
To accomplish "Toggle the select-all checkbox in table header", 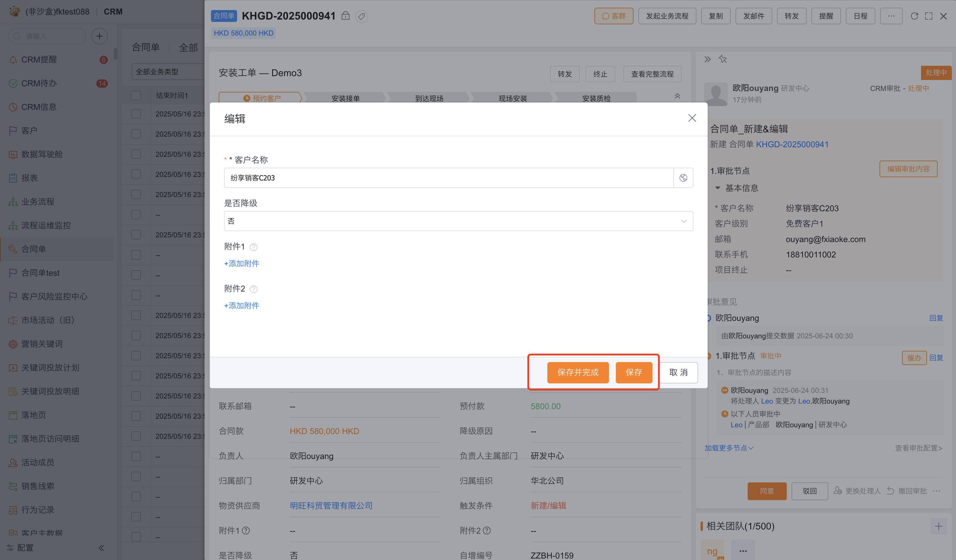I will point(136,95).
